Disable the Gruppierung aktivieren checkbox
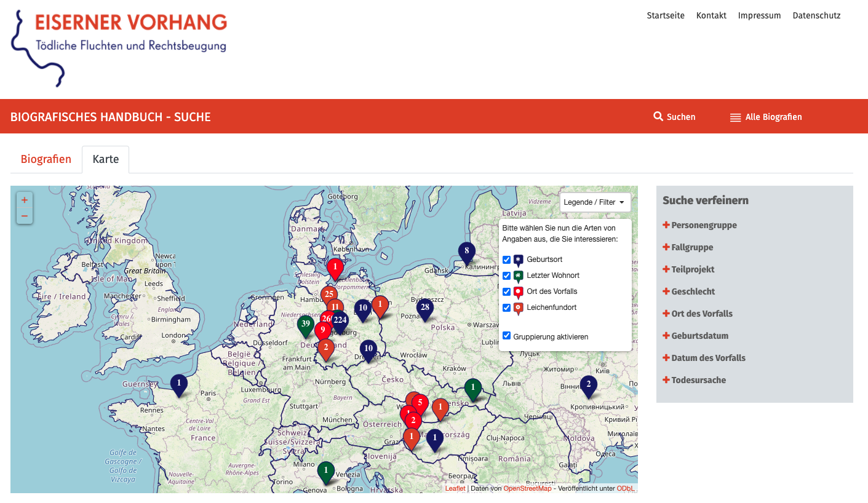The width and height of the screenshot is (868, 503). click(x=507, y=336)
